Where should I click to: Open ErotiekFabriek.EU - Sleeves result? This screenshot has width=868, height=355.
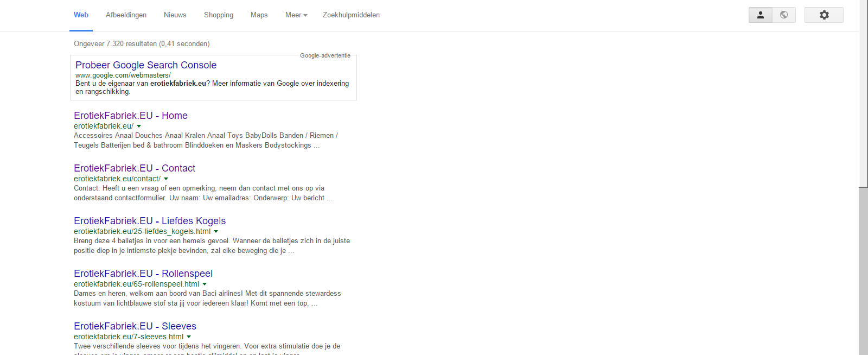coord(135,326)
